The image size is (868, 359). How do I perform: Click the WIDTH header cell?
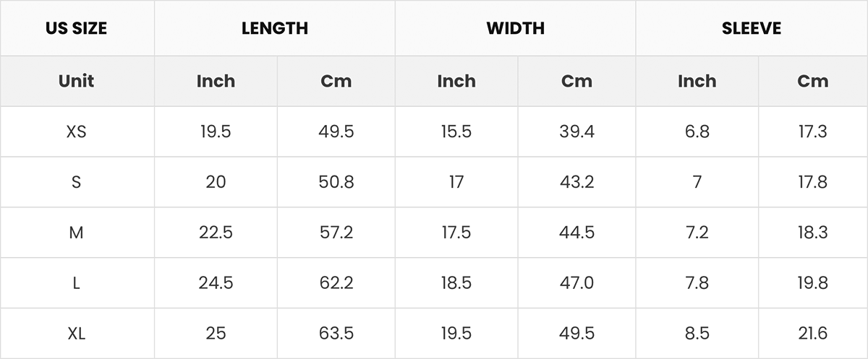pos(516,28)
